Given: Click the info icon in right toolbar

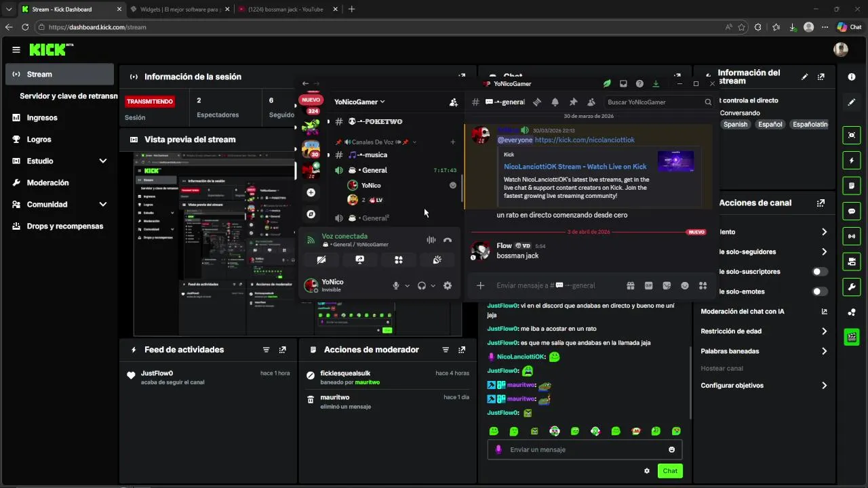Looking at the screenshot, I should pyautogui.click(x=852, y=77).
